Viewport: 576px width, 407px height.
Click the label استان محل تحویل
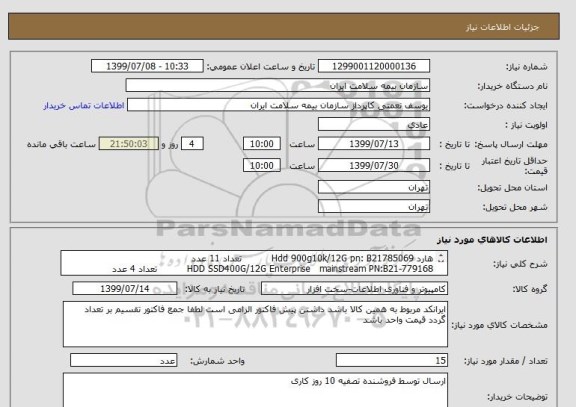tap(512, 188)
